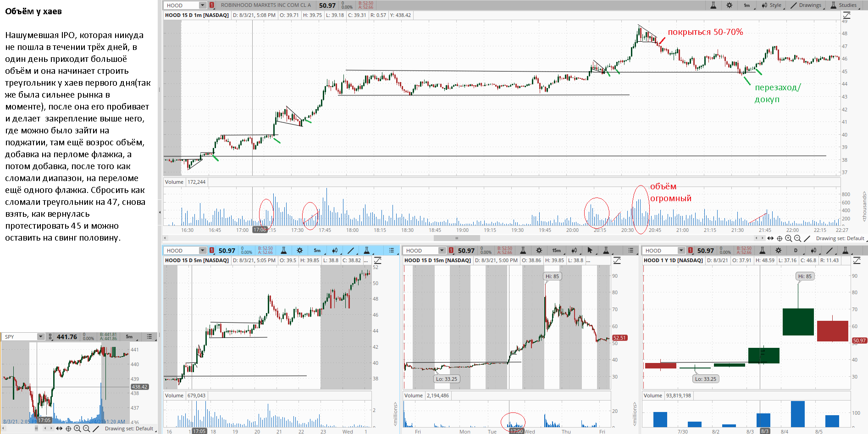Viewport: 868px width, 434px height.
Task: Zoom in using magnifier below main chart
Action: point(789,238)
